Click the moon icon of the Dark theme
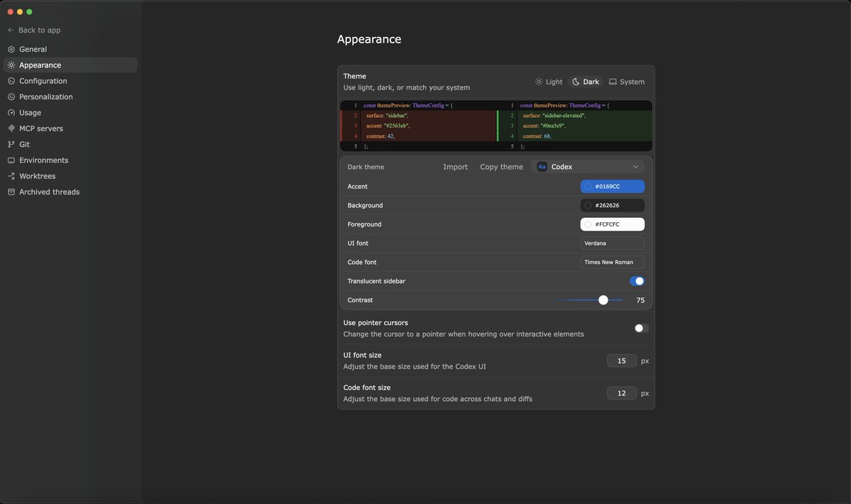 (576, 82)
